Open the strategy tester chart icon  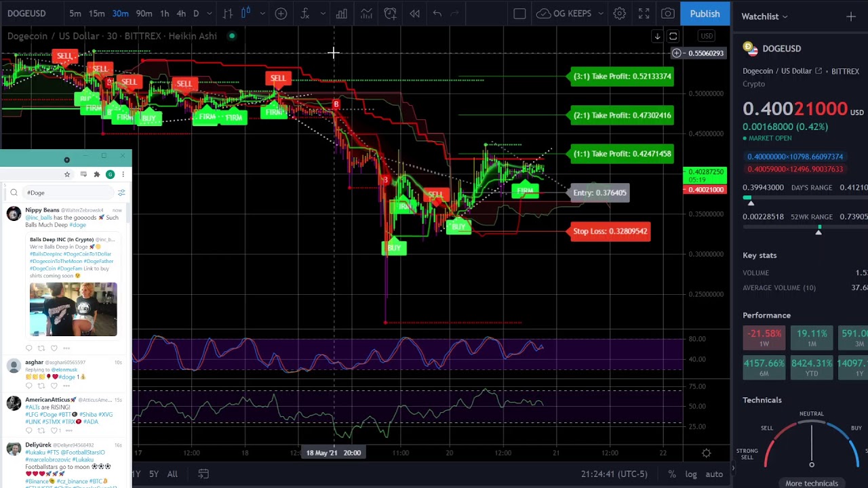tap(366, 14)
